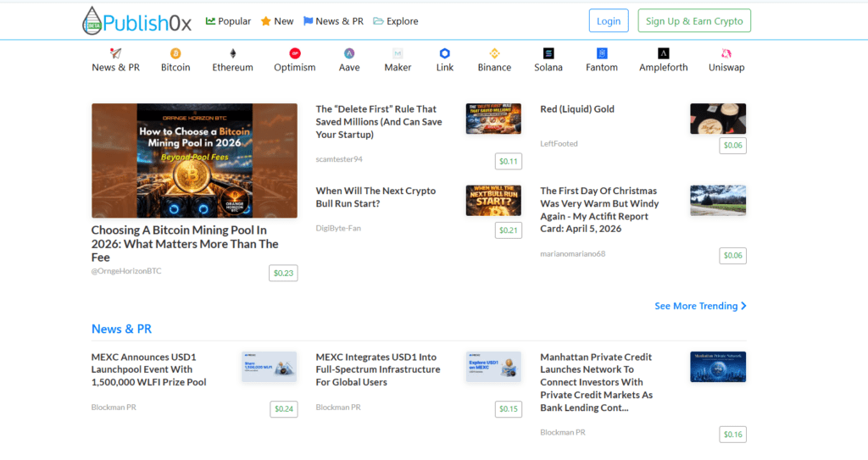Image resolution: width=868 pixels, height=460 pixels.
Task: Open the Bitcoin Mining Pool article thumbnail
Action: [194, 161]
